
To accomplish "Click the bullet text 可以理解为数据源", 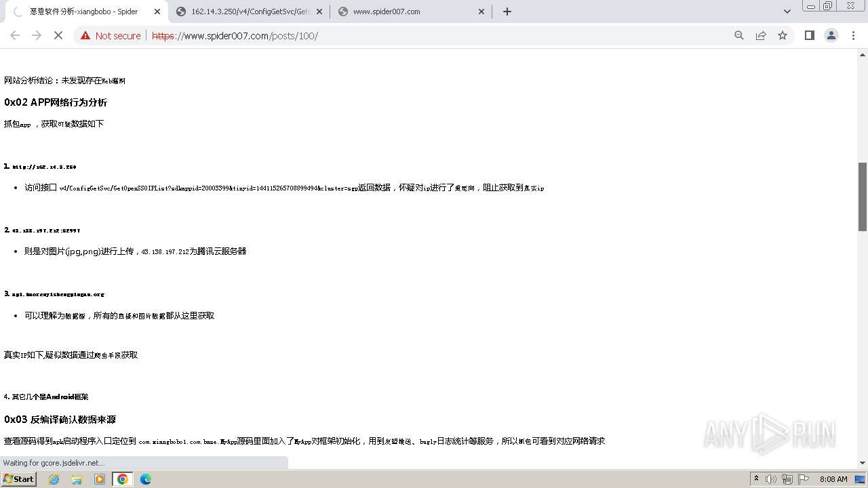I will (x=119, y=316).
